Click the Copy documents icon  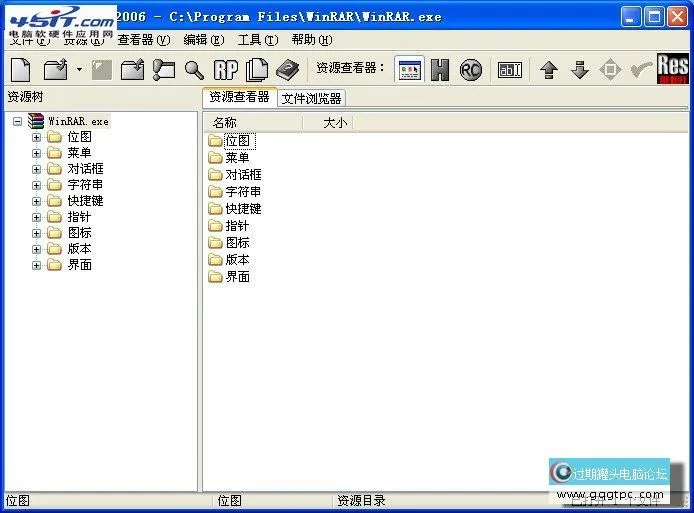coord(257,69)
